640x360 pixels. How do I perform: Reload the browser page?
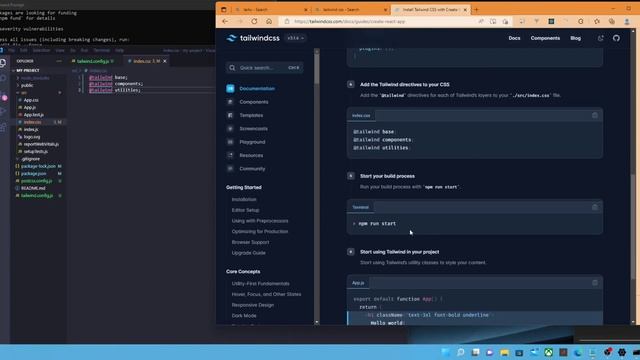[x=254, y=21]
